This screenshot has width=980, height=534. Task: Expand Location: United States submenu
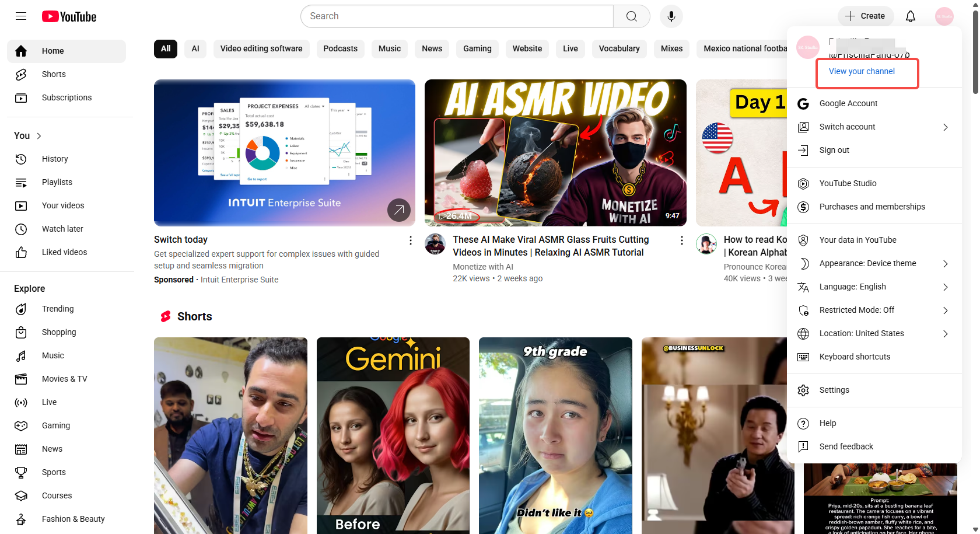point(945,334)
